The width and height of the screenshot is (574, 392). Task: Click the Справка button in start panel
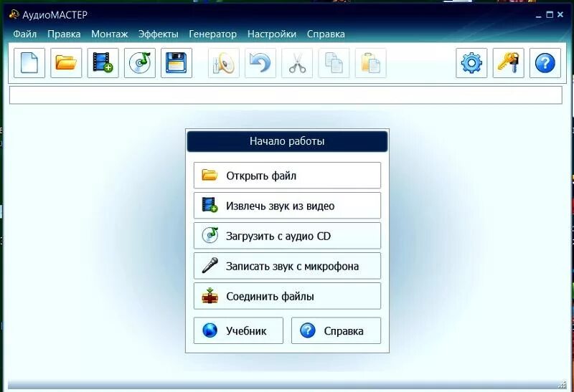point(336,330)
